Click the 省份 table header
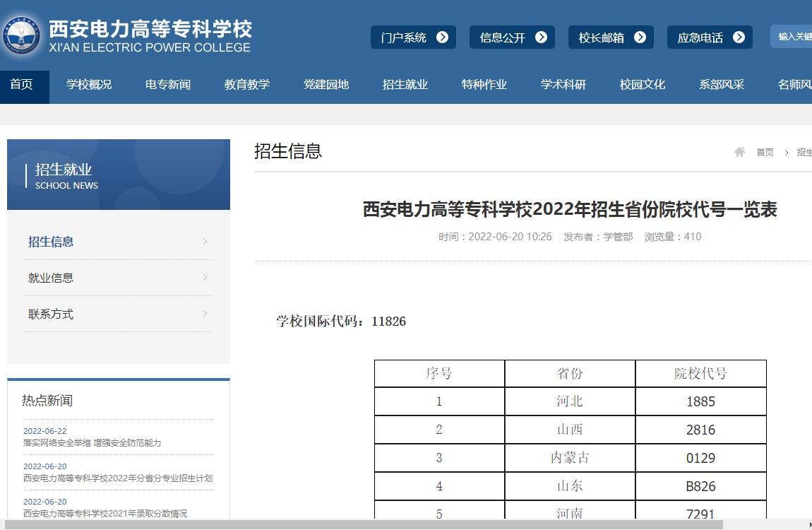 [570, 374]
